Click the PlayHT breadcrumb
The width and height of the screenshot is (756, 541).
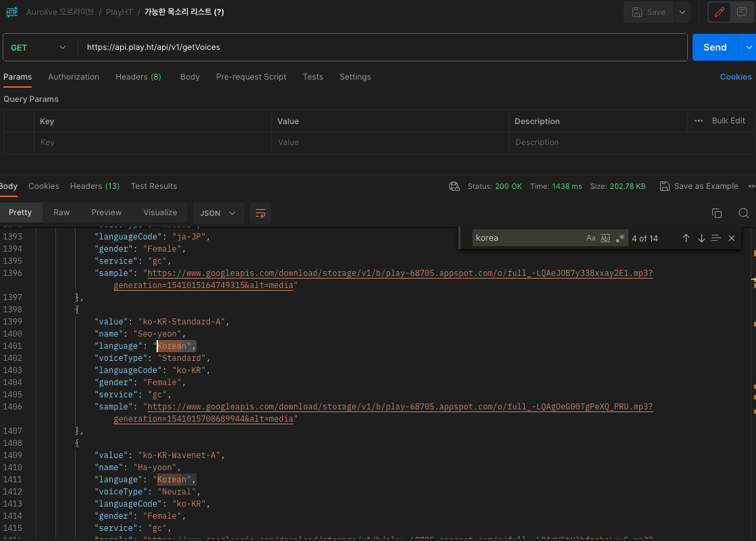pyautogui.click(x=119, y=12)
